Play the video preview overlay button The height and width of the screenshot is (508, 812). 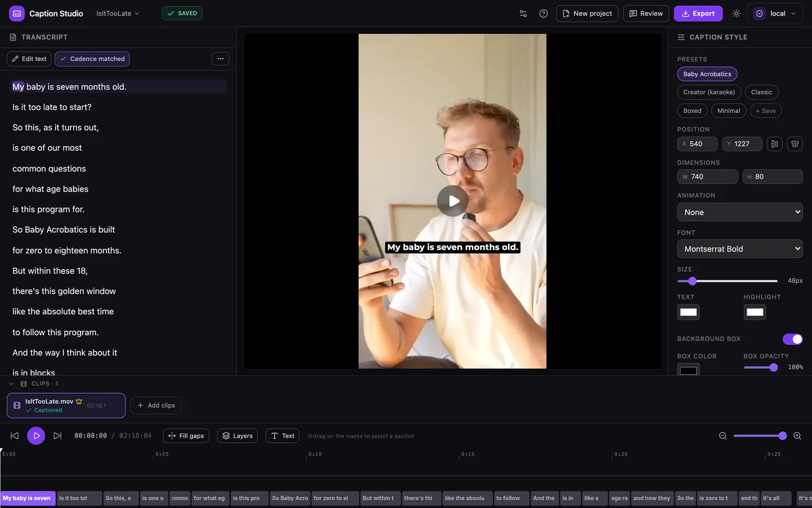point(453,201)
